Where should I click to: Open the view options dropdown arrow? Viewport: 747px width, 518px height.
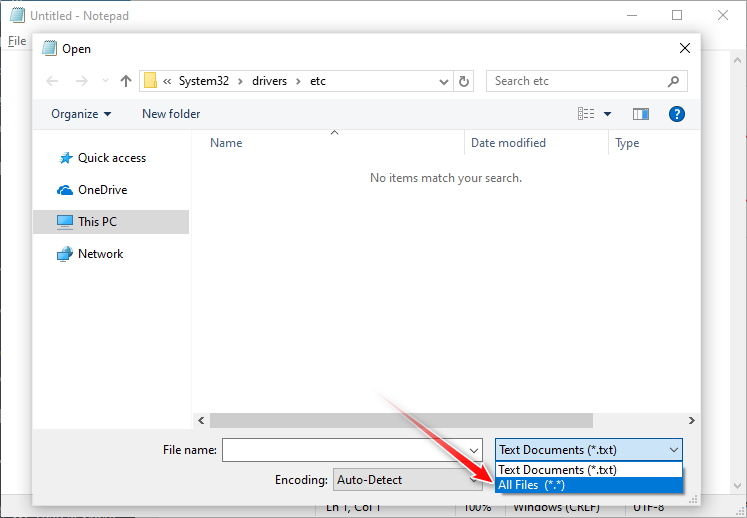(607, 114)
